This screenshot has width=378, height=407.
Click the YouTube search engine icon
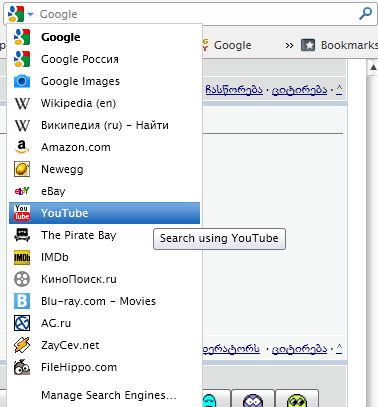pos(22,213)
